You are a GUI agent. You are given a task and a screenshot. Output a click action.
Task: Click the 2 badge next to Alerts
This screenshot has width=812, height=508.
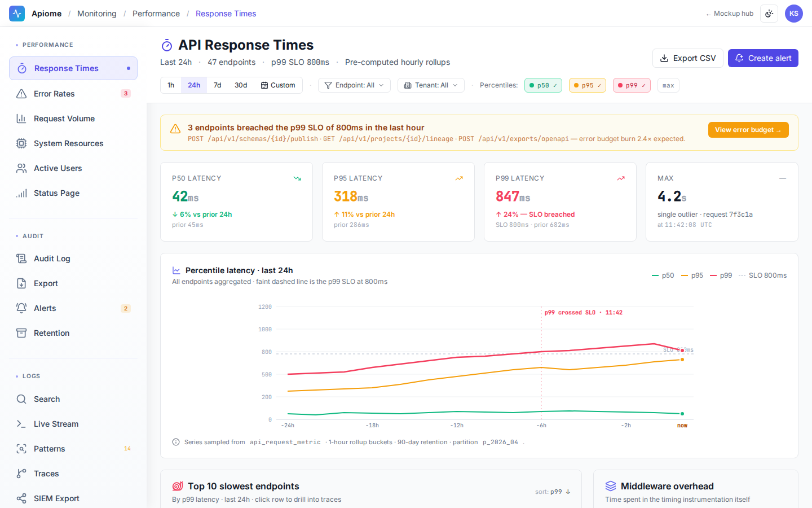[x=126, y=308]
